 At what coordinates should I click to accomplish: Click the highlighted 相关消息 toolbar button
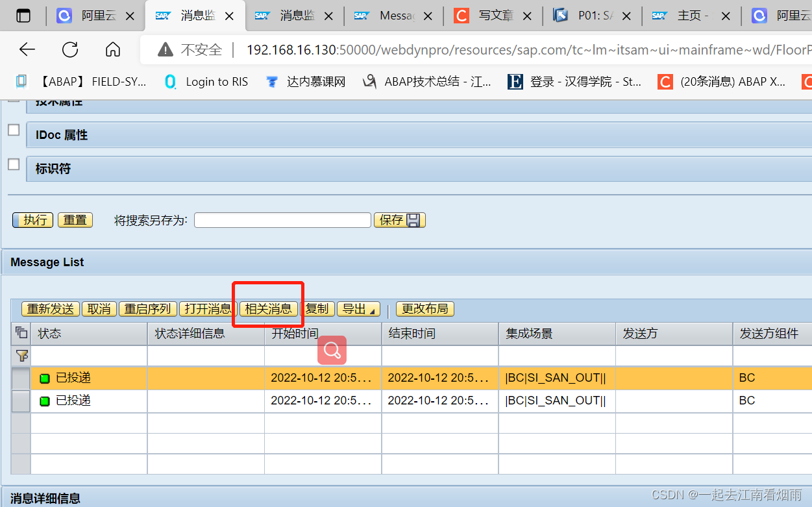click(267, 309)
